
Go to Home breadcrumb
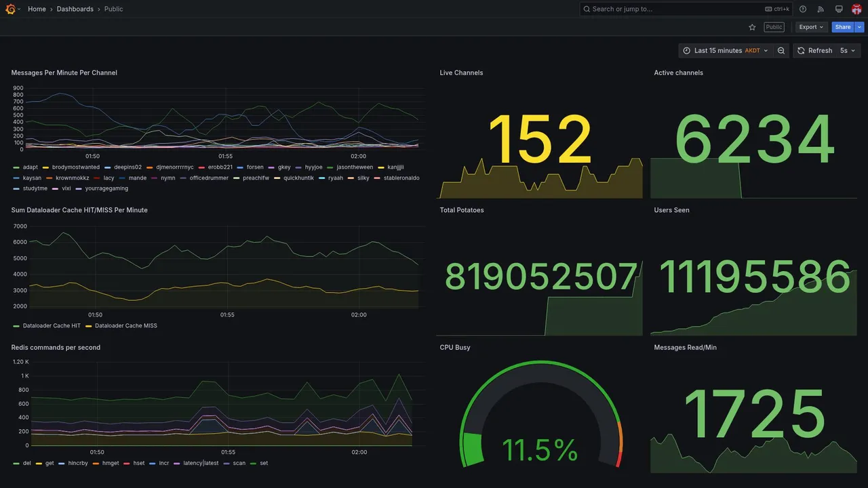click(37, 9)
